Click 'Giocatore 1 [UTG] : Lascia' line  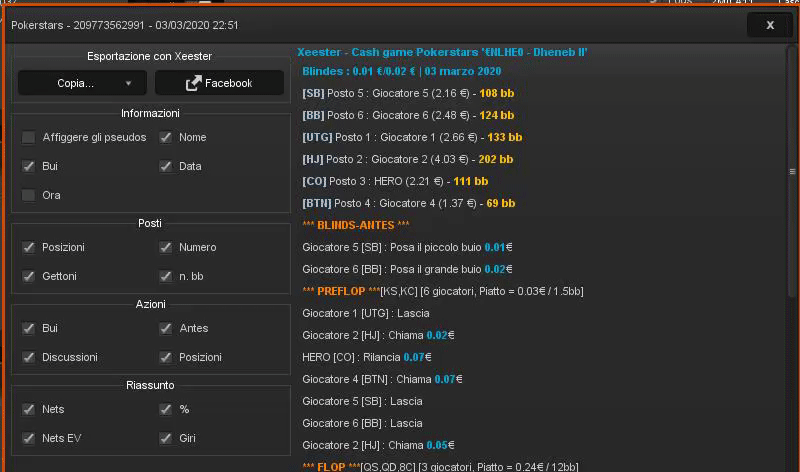[x=366, y=313]
